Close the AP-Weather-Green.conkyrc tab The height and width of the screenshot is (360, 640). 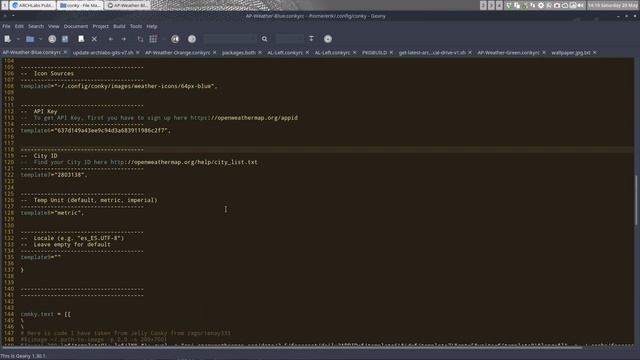coord(544,53)
